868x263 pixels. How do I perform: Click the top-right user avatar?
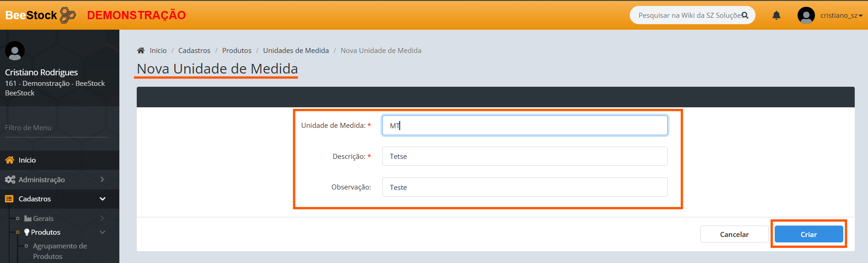tap(806, 16)
